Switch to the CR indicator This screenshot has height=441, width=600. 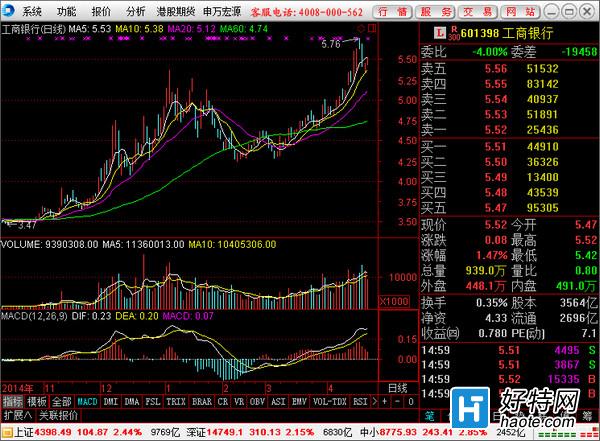coord(223,402)
